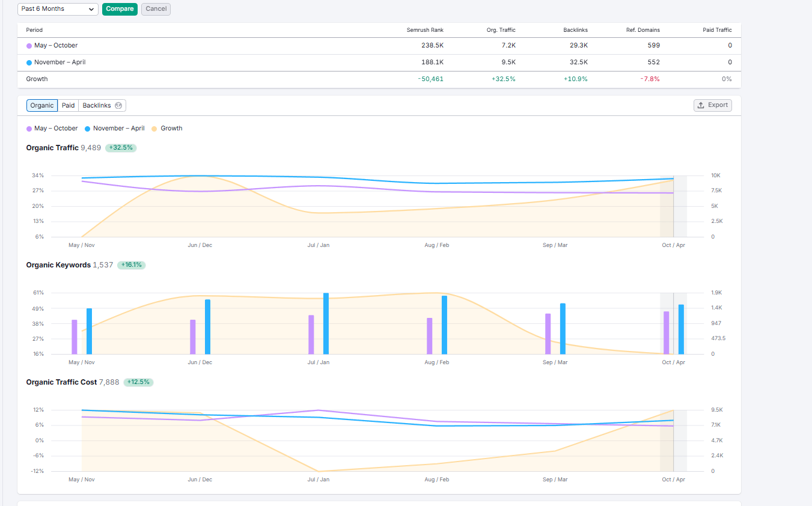Click the Cancel button
Viewport: 812px width, 506px height.
(x=155, y=9)
